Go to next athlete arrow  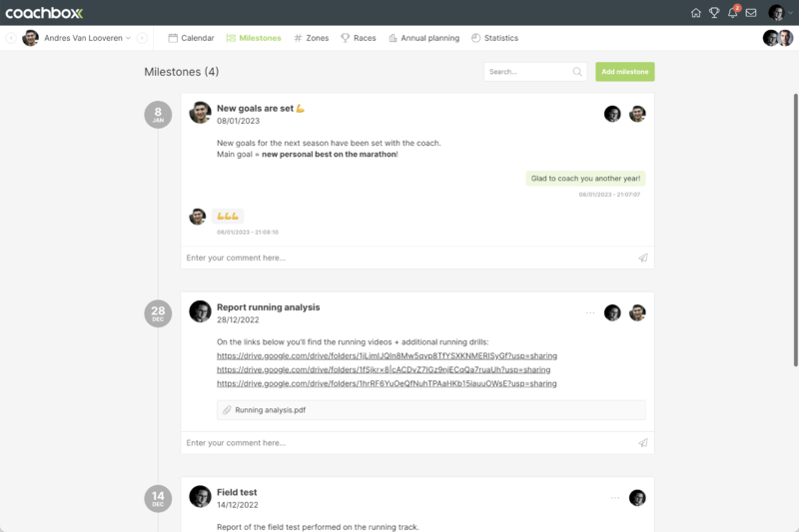pos(142,38)
